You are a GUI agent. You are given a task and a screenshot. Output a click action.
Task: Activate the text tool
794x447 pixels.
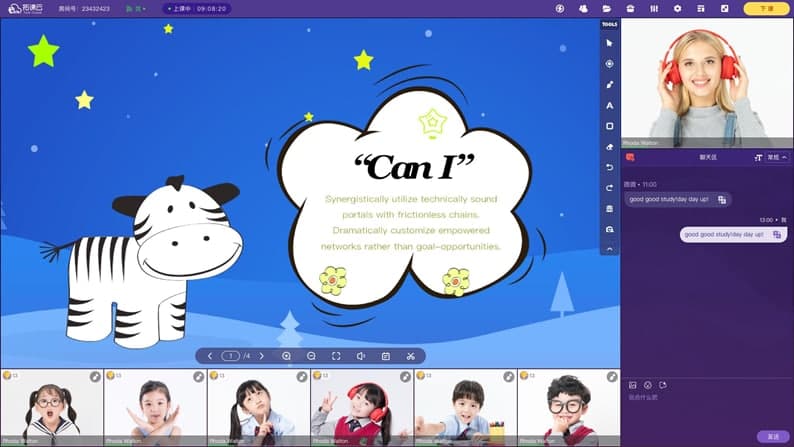click(609, 105)
